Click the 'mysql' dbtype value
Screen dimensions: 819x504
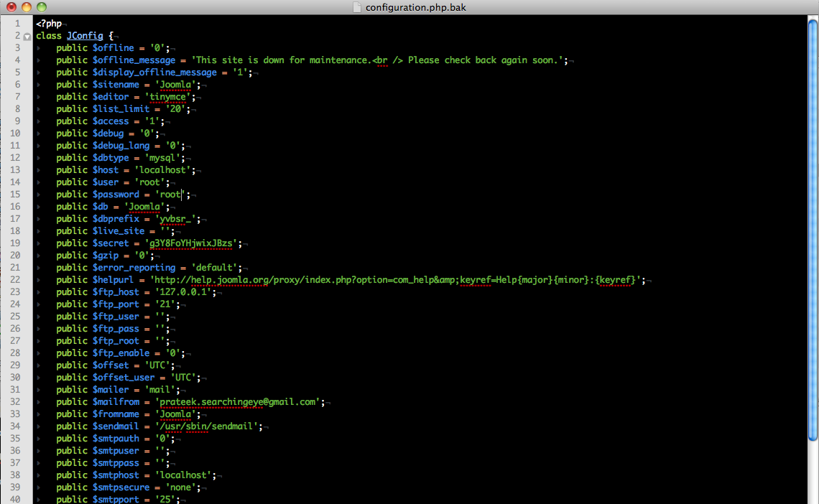pos(162,157)
